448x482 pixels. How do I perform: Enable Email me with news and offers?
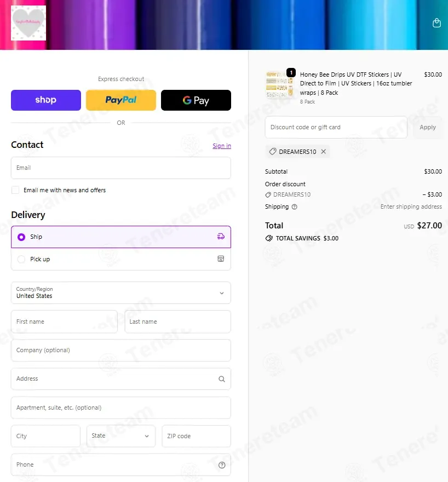coord(15,190)
